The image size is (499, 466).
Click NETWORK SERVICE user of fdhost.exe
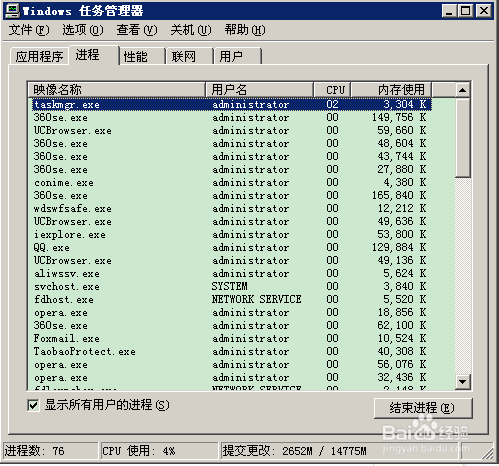[256, 299]
